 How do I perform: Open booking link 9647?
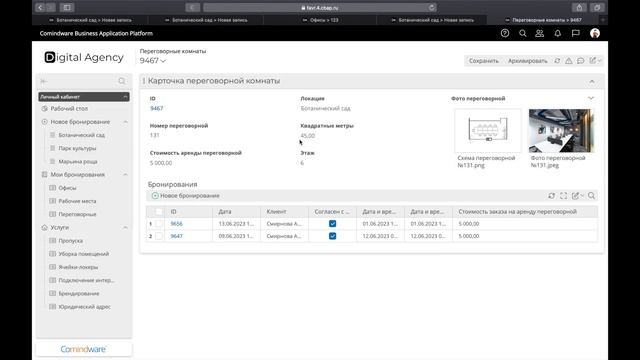tap(176, 236)
